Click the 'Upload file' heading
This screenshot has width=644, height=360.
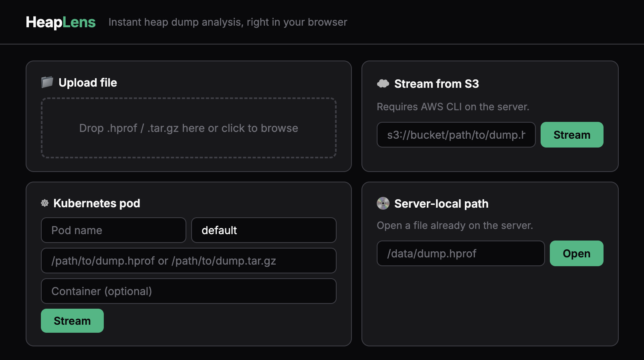pos(88,83)
